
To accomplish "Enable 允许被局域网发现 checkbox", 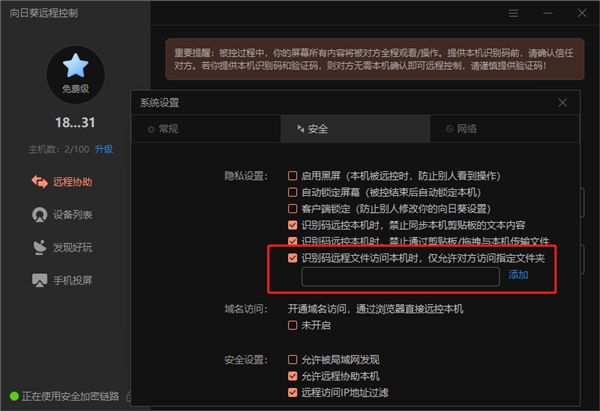I will (x=292, y=359).
